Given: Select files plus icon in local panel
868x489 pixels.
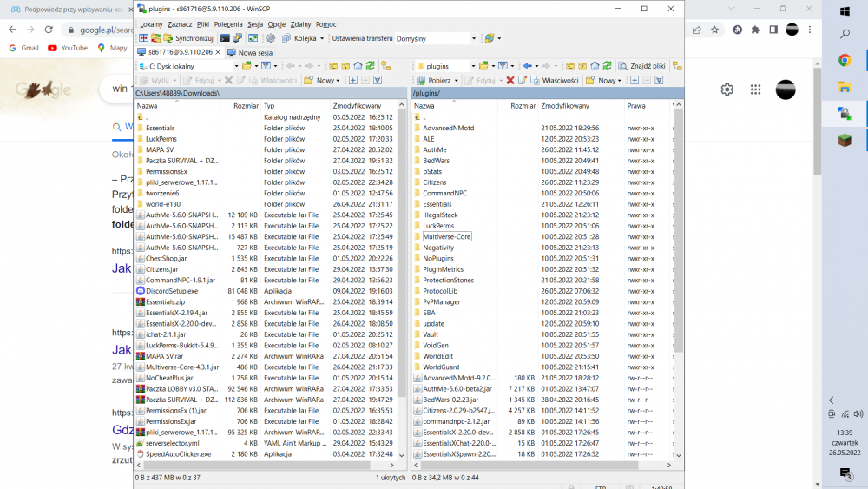Looking at the screenshot, I should coord(352,80).
